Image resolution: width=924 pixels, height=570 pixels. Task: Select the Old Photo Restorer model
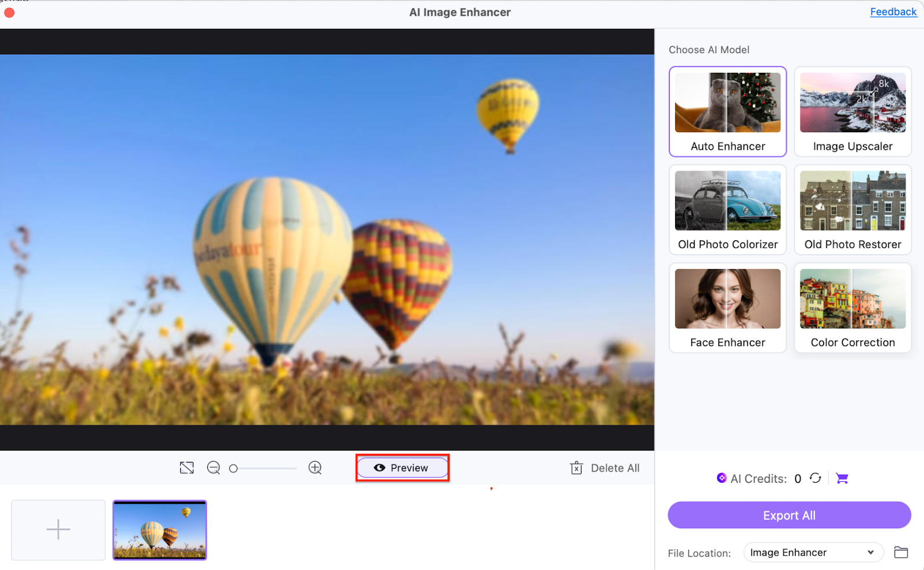tap(852, 210)
